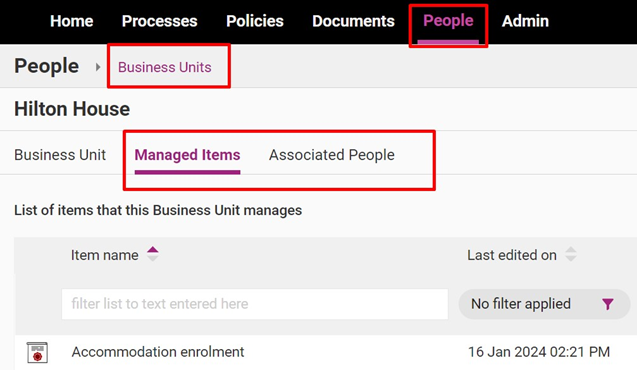Click the filter list text input field
The height and width of the screenshot is (370, 637).
click(255, 304)
